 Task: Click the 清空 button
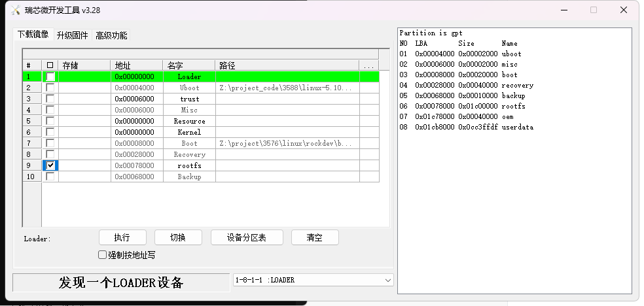(x=315, y=237)
